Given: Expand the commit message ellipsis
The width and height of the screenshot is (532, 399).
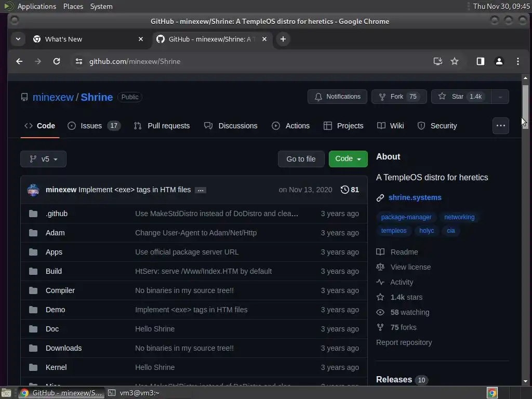Looking at the screenshot, I should 201,190.
